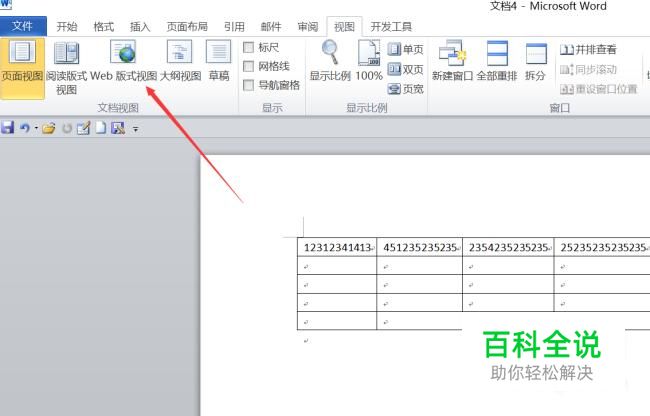Click the Word application icon in title bar

tap(6, 4)
